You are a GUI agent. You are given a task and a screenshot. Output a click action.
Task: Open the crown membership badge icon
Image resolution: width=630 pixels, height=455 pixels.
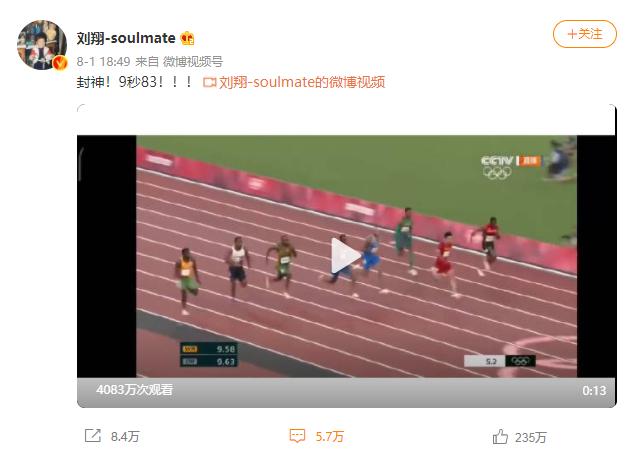(187, 39)
